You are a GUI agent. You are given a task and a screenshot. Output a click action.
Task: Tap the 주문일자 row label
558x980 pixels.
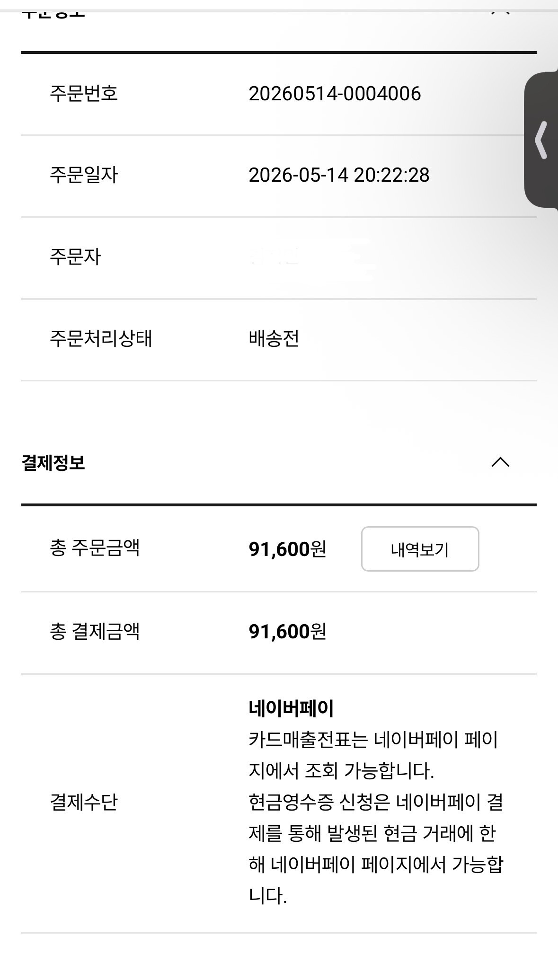(84, 175)
